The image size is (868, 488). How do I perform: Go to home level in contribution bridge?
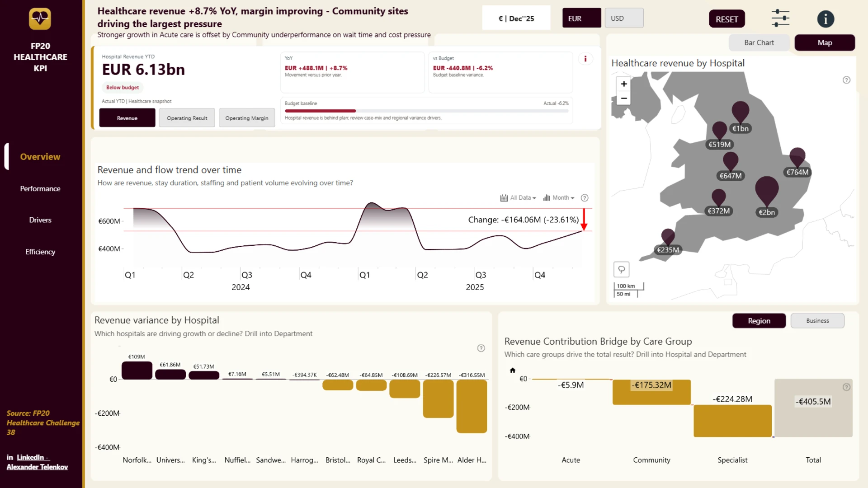(x=513, y=370)
